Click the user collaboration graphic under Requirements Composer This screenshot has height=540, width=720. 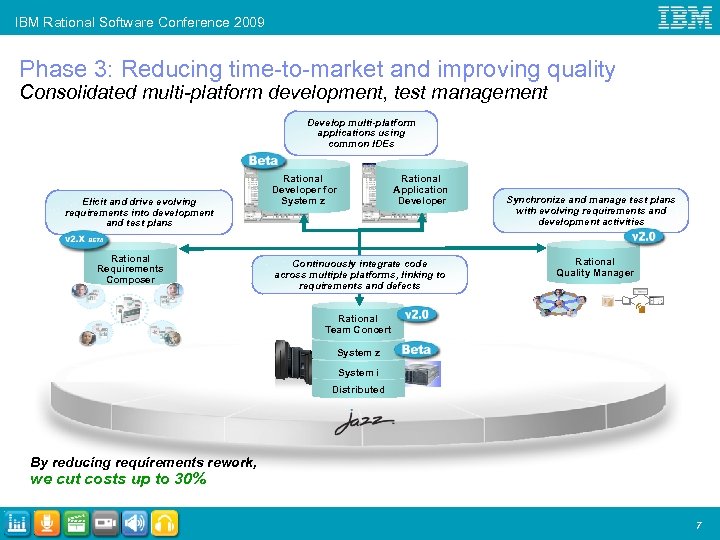pos(128,314)
